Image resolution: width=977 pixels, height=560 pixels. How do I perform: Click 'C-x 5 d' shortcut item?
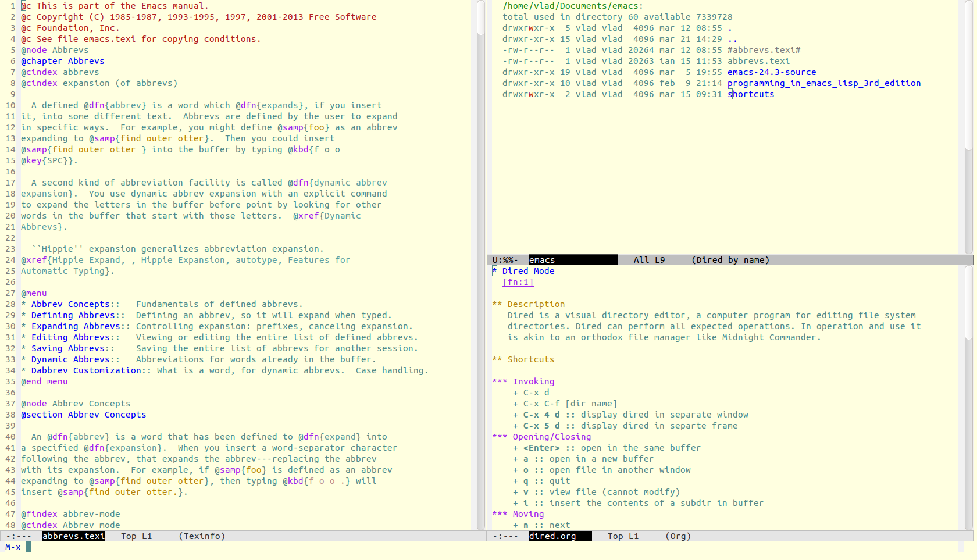pos(625,426)
